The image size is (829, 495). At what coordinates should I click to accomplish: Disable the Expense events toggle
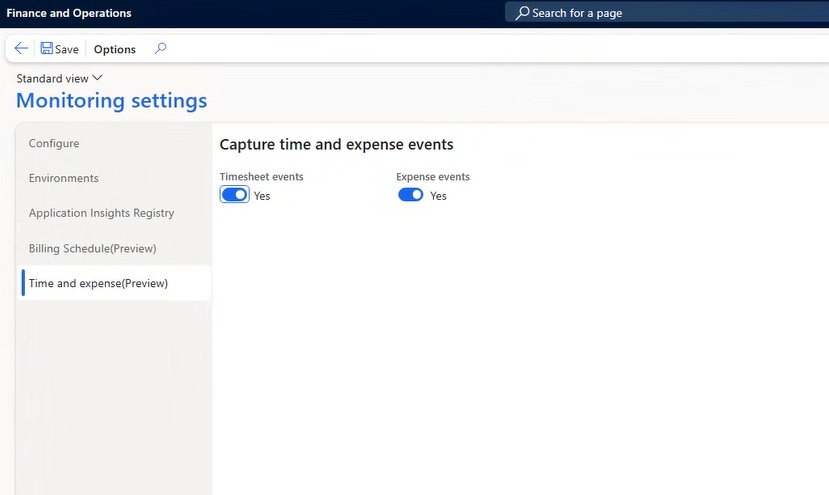[x=410, y=195]
